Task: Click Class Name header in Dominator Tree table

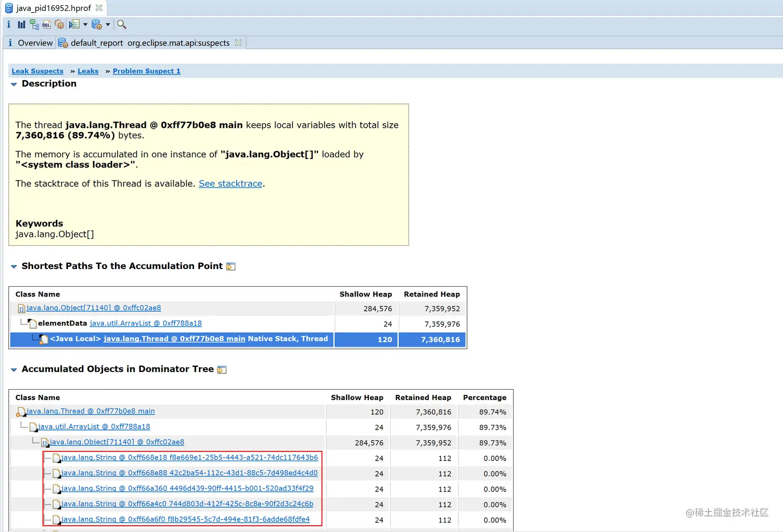Action: pos(38,397)
